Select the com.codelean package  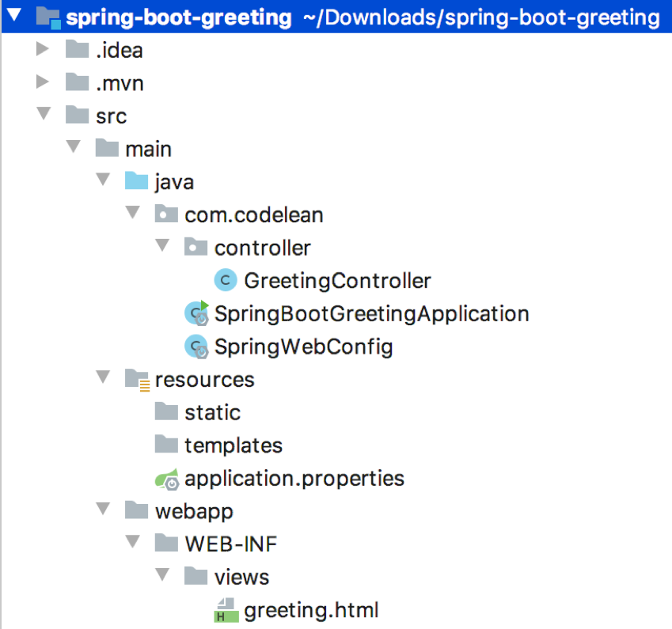click(253, 214)
